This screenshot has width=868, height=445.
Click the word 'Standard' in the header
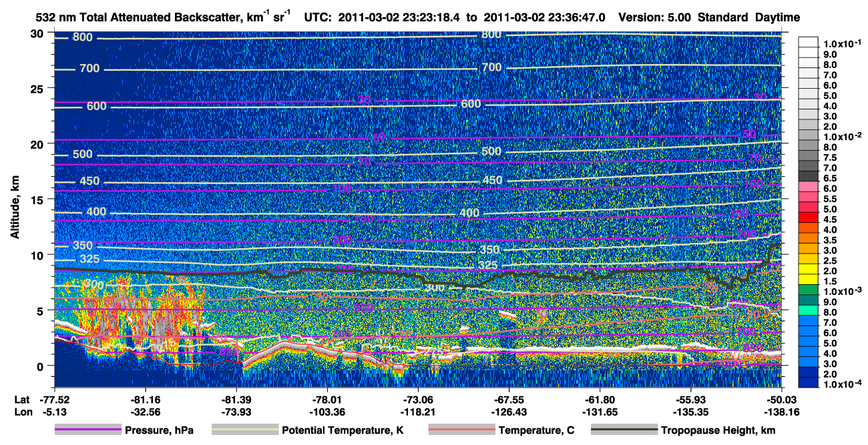coord(724,18)
